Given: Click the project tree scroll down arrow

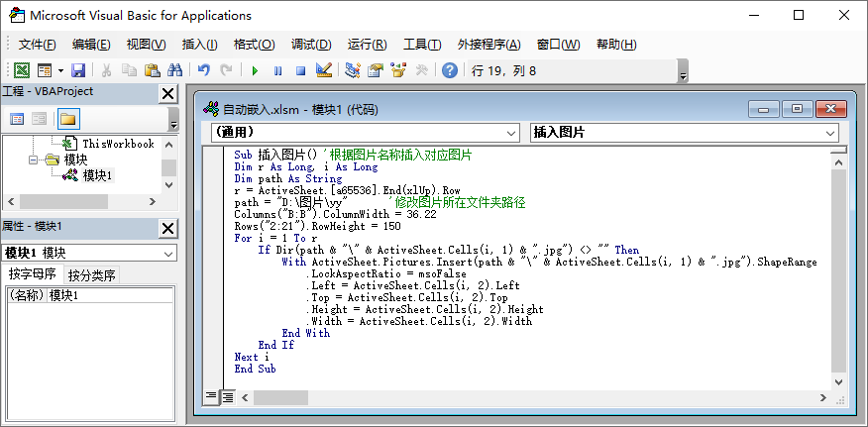Looking at the screenshot, I should (x=168, y=184).
